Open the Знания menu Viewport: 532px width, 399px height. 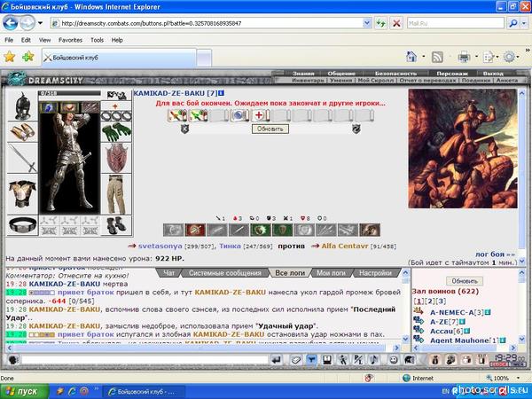tap(303, 74)
